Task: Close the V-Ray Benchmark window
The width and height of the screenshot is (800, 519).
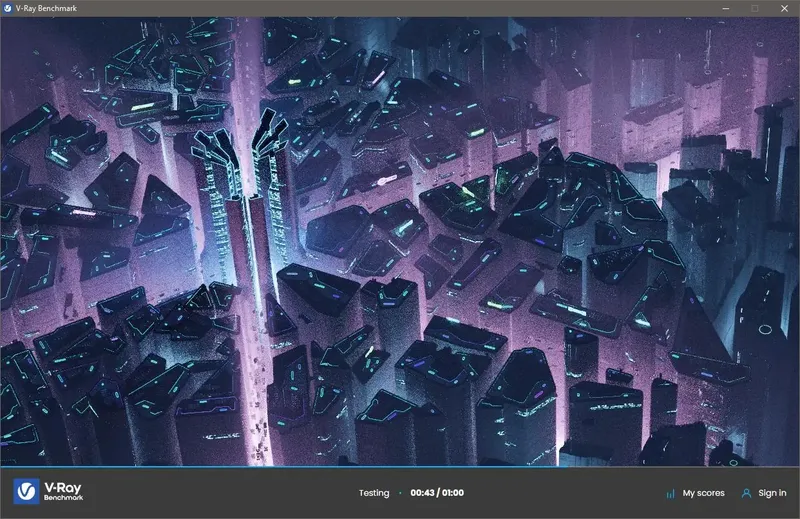Action: tap(784, 8)
